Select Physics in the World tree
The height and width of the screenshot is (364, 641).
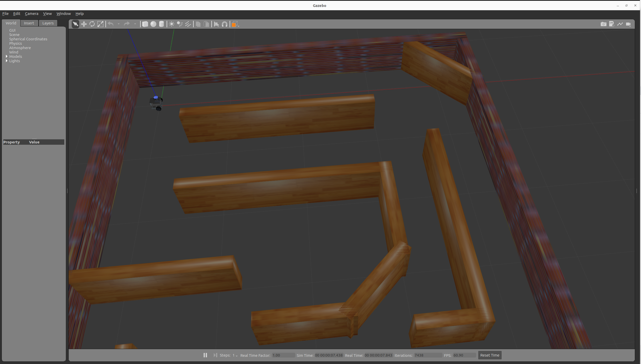tap(15, 43)
